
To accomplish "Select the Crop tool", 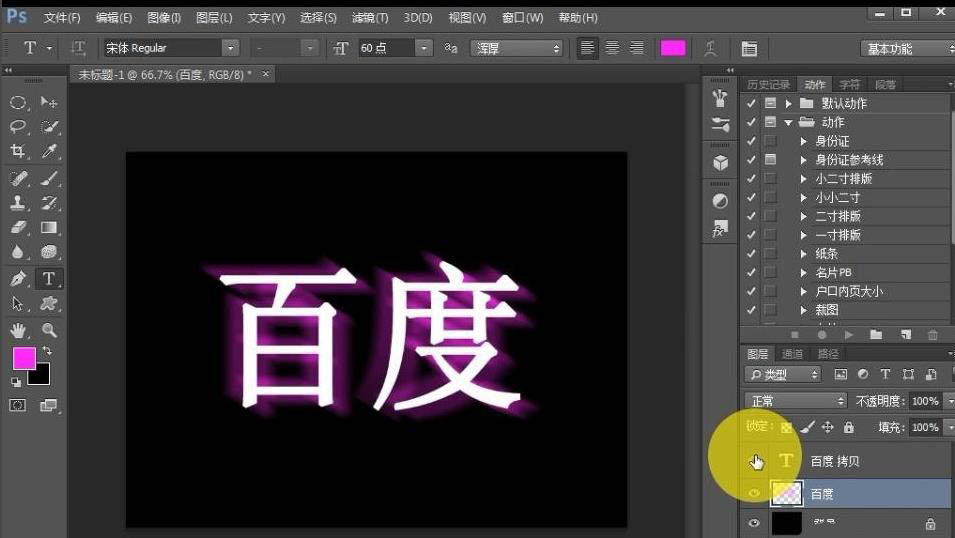I will (18, 150).
